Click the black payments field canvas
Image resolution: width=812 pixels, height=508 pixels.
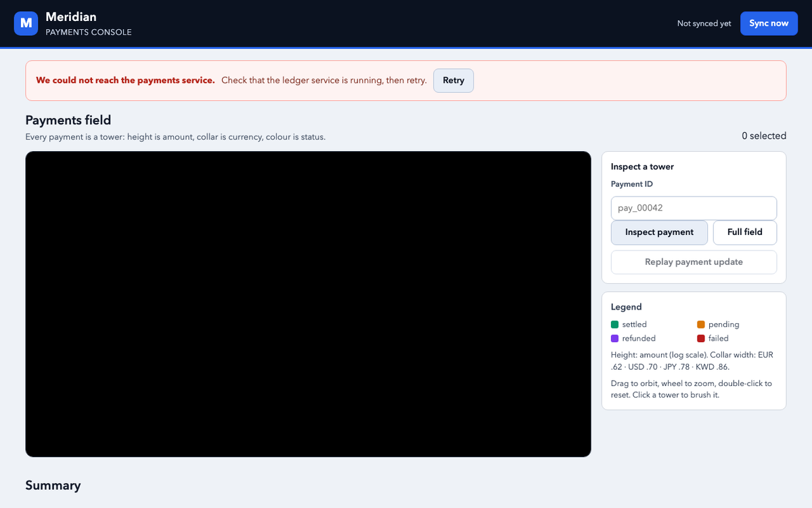(308, 304)
